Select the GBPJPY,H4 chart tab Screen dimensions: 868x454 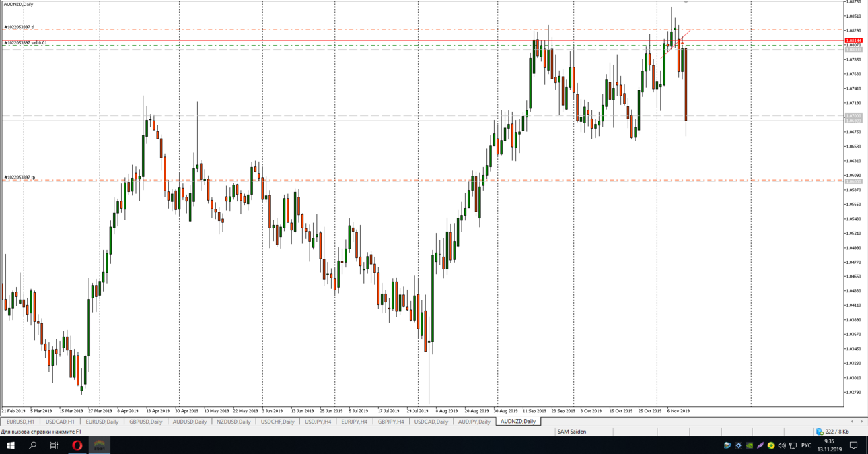point(391,422)
